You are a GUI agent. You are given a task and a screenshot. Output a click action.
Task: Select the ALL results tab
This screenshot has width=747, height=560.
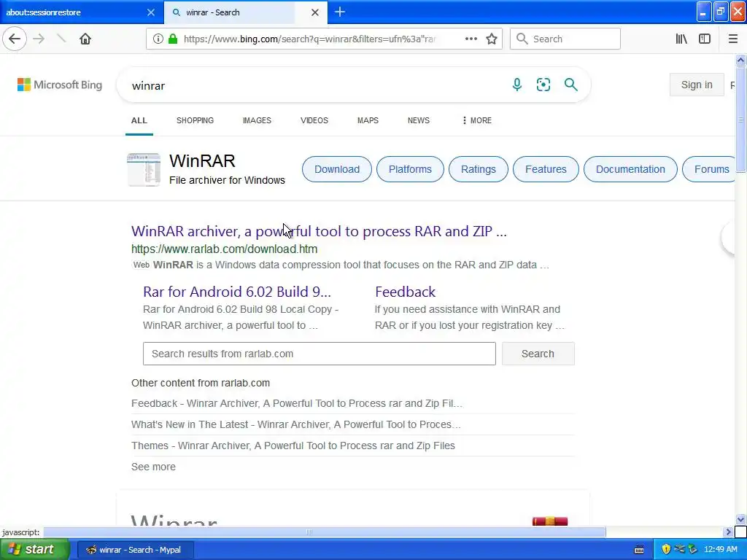(x=139, y=120)
